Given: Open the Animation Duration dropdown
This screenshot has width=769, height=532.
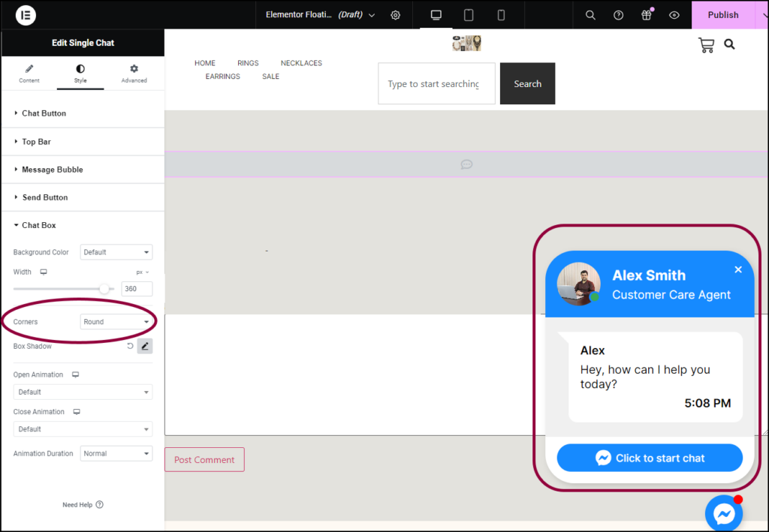Looking at the screenshot, I should click(116, 453).
